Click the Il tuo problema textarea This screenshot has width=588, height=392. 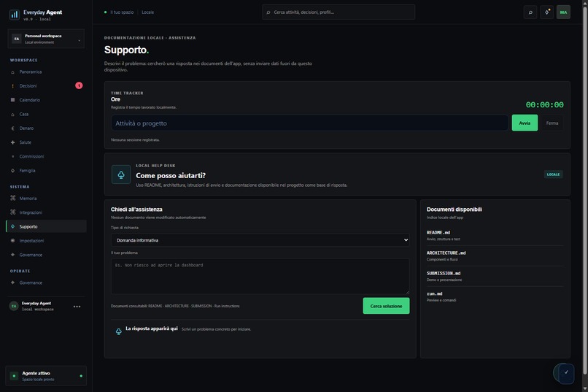point(260,276)
